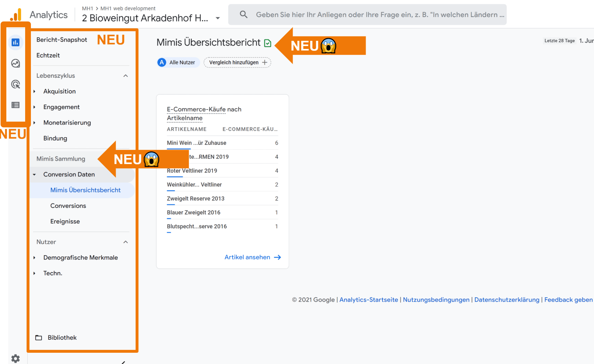Open the Explorative Datenanalyse compass icon
Image resolution: width=594 pixels, height=364 pixels.
pos(15,63)
